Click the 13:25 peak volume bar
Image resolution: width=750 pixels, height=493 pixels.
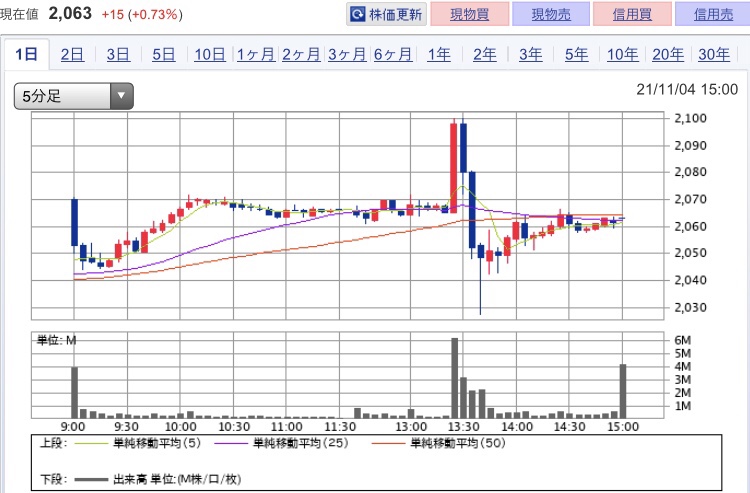[454, 378]
